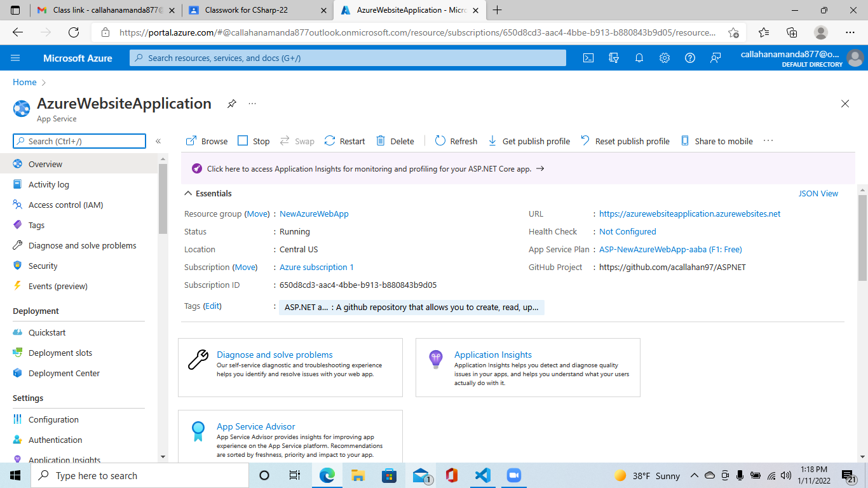Open the ASP-NewAzureWebApp-aaba service plan link
Image resolution: width=868 pixels, height=488 pixels.
(670, 250)
